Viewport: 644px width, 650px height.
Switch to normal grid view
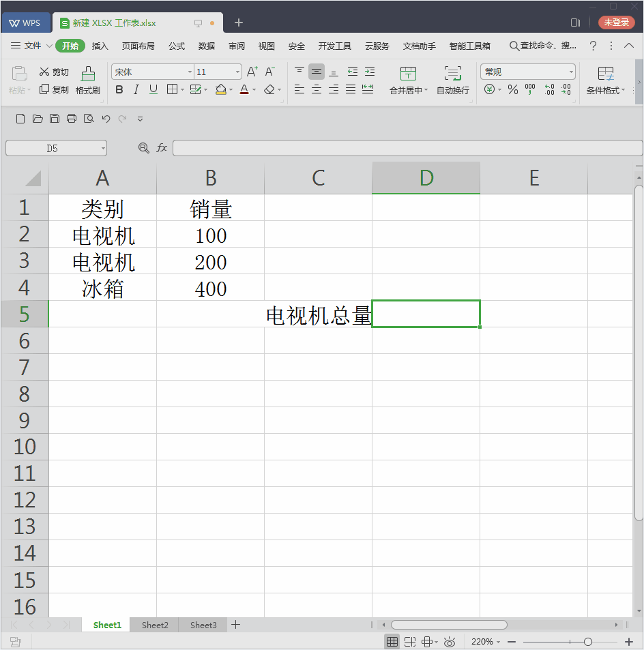[392, 642]
